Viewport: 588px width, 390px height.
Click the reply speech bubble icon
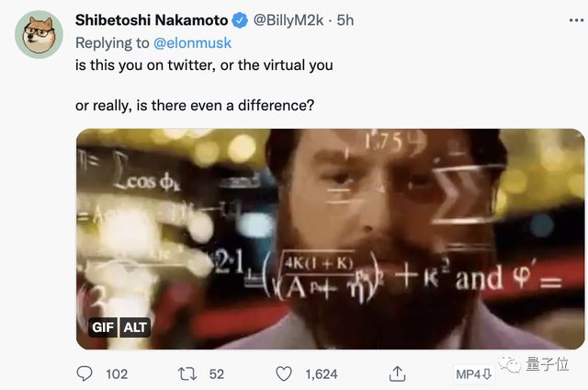pyautogui.click(x=85, y=373)
